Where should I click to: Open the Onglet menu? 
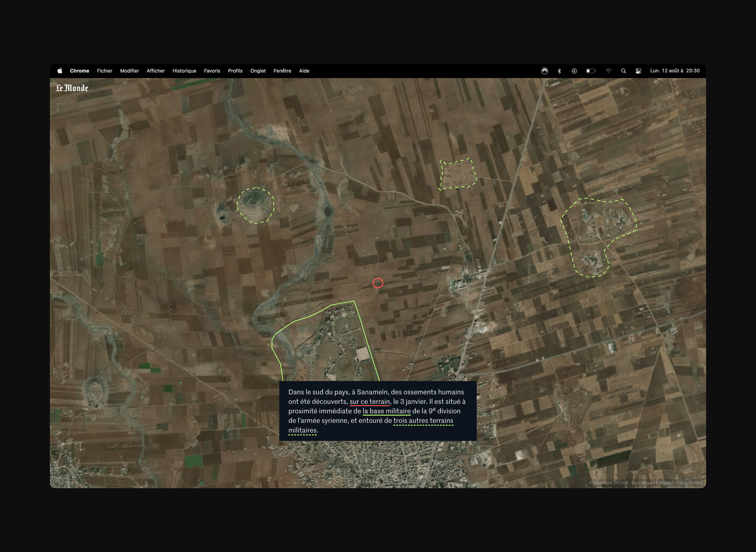point(258,71)
